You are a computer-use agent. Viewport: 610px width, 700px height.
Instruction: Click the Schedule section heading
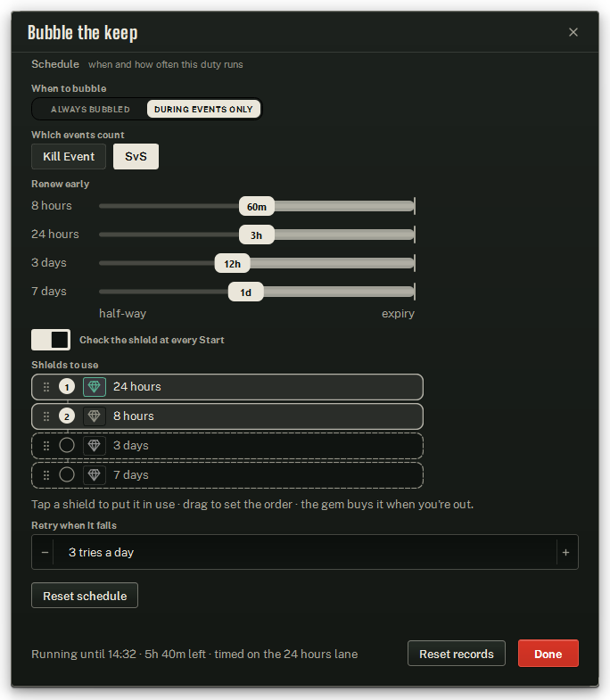click(55, 64)
